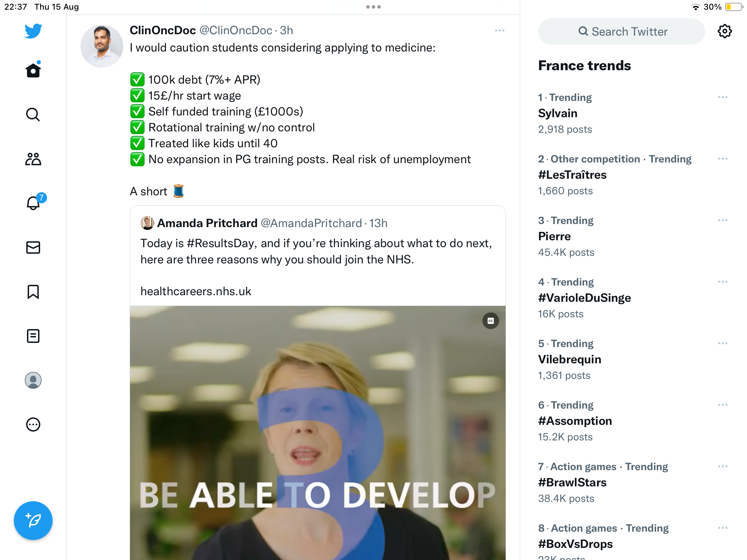747x560 pixels.
Task: Open the #BoxVsDrops trend
Action: click(x=575, y=544)
